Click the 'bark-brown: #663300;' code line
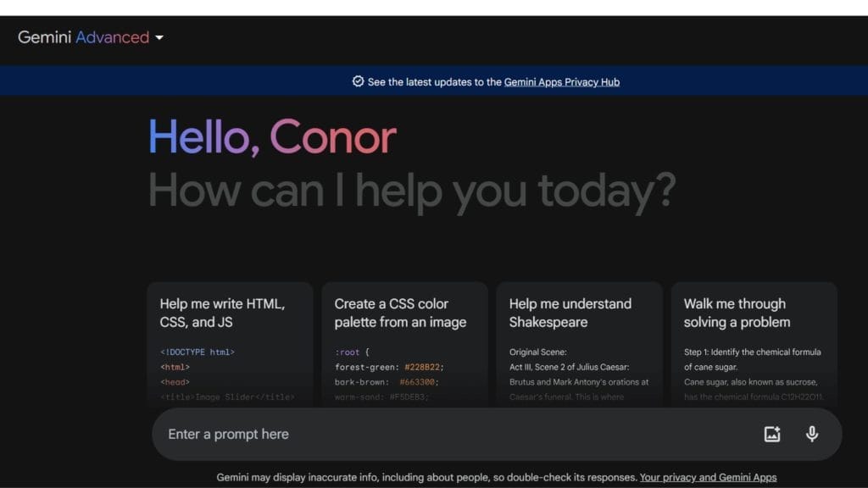868x488 pixels. tap(387, 382)
